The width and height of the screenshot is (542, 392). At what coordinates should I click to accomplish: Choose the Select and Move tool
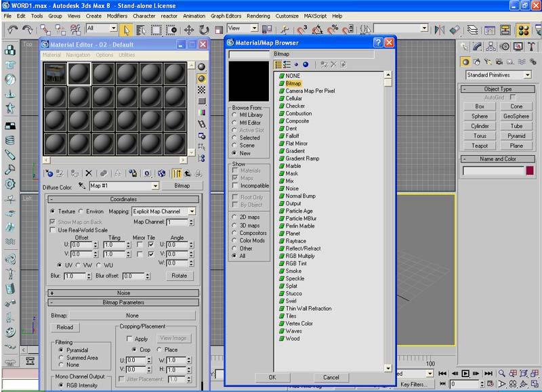(x=189, y=30)
